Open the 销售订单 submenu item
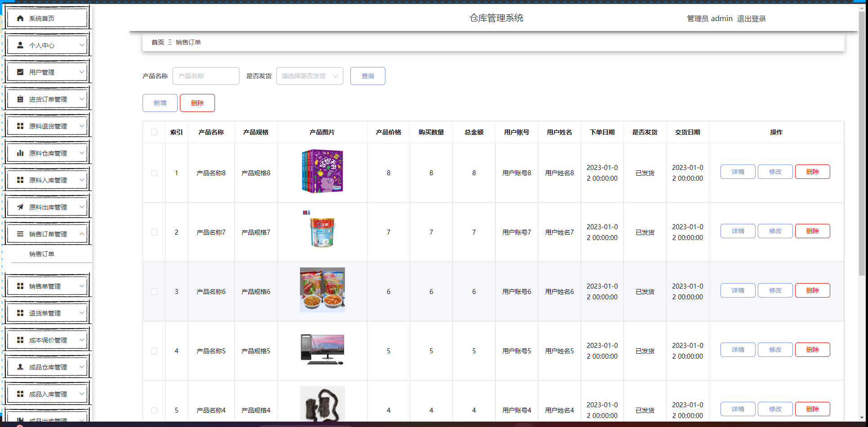 [42, 254]
